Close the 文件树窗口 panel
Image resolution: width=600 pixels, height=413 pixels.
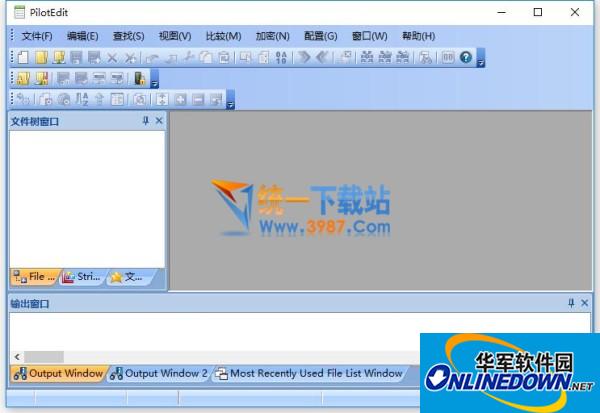159,121
